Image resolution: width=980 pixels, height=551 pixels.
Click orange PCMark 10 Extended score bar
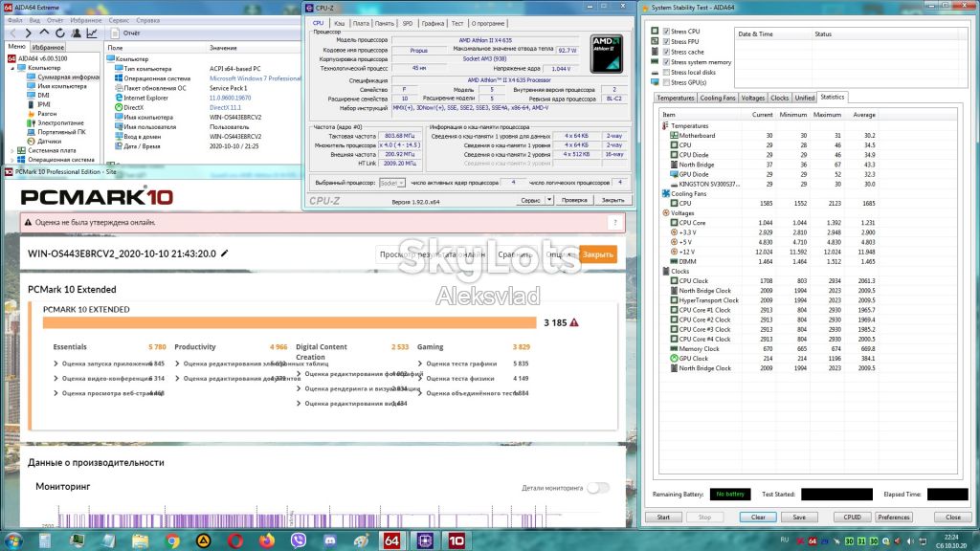click(289, 322)
